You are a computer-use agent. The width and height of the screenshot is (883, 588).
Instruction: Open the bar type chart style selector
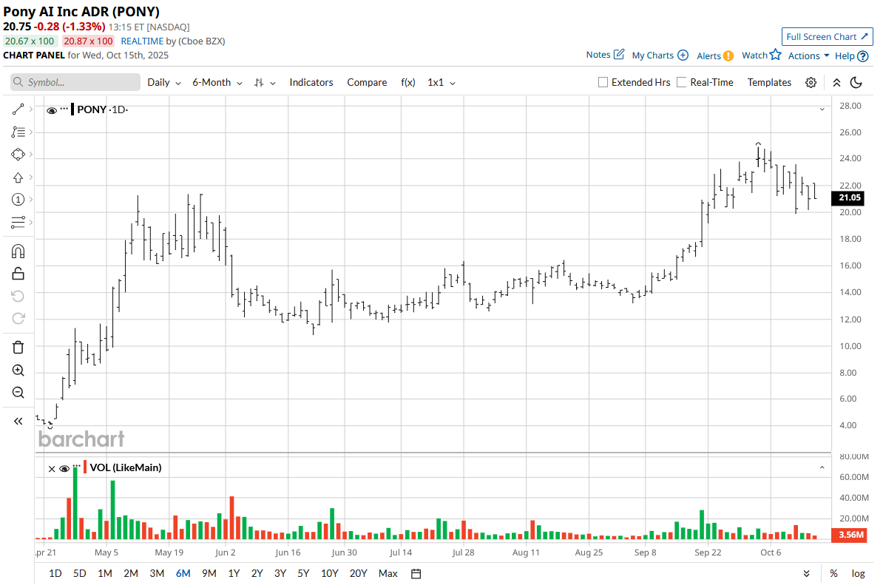tap(265, 82)
